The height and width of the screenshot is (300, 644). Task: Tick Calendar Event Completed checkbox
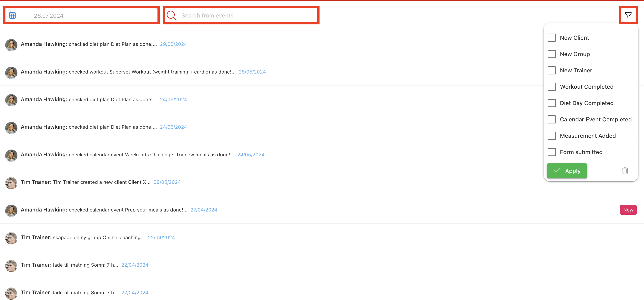(x=552, y=119)
